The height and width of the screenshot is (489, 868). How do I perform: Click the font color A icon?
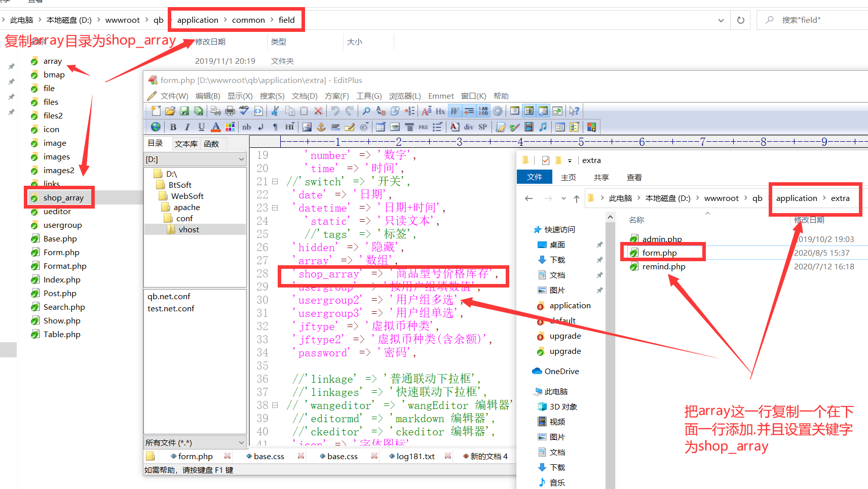coord(216,127)
